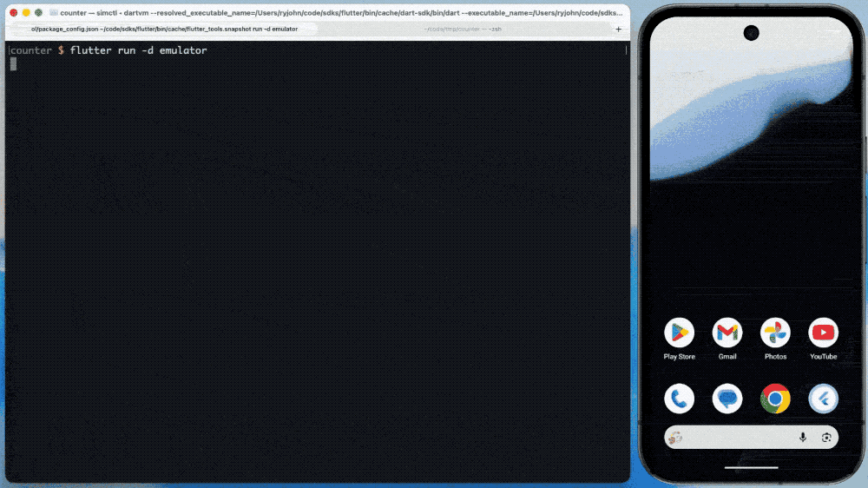
Task: Click the folder icon in terminal title bar
Action: (x=53, y=12)
